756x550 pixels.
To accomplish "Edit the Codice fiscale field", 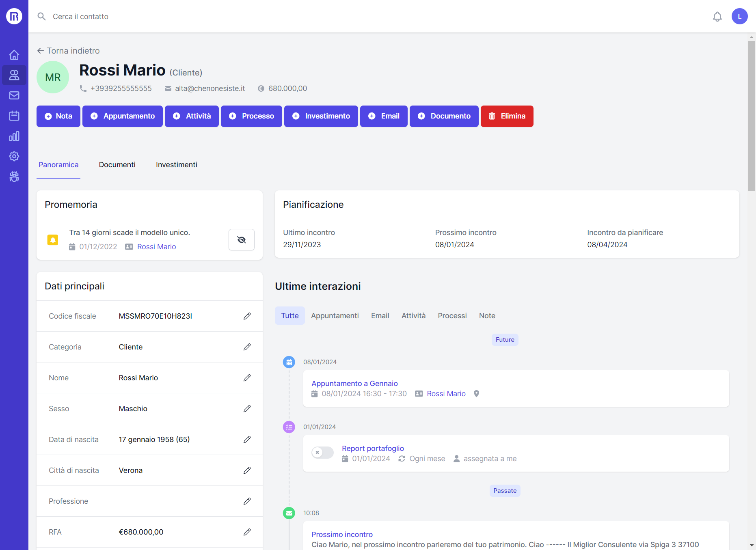I will coord(247,316).
